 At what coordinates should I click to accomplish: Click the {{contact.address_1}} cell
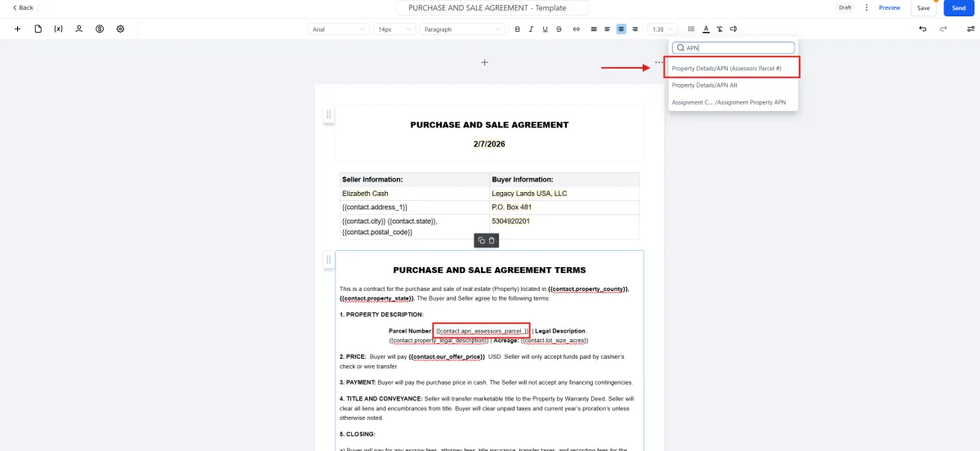coord(415,208)
